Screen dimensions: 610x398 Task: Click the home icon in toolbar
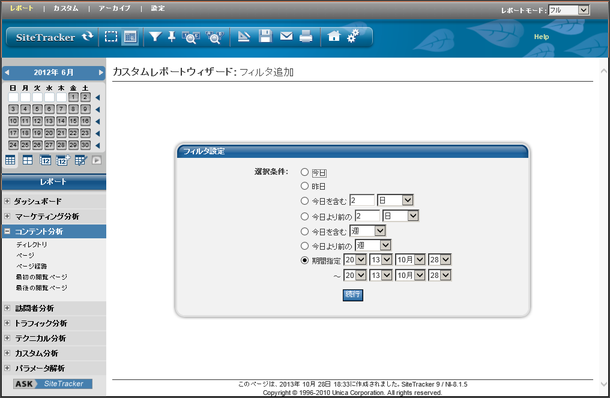[x=334, y=36]
